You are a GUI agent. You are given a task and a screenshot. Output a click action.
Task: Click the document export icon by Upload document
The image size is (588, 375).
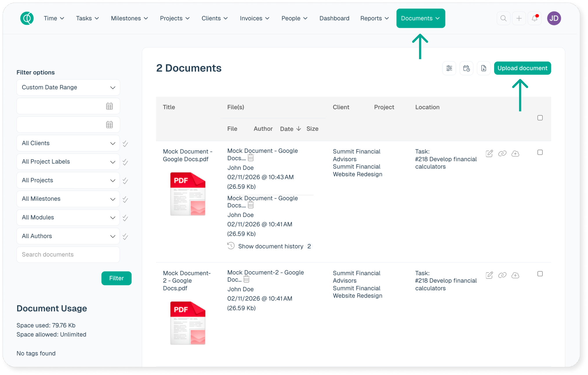tap(483, 68)
